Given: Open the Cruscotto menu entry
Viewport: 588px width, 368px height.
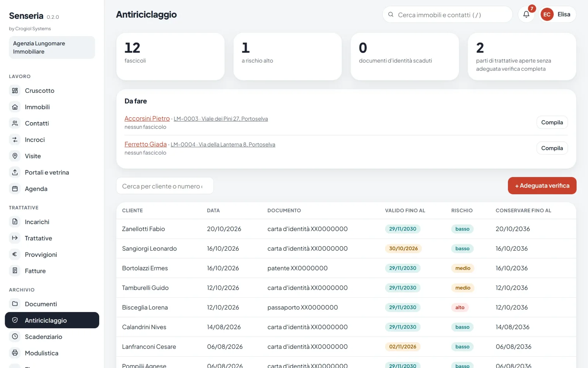Looking at the screenshot, I should 52,91.
